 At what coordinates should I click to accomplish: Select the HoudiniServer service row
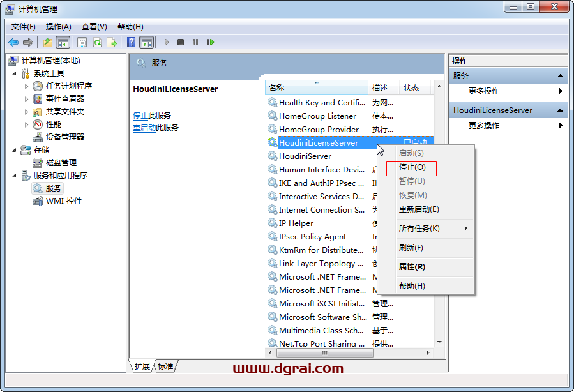pos(305,156)
